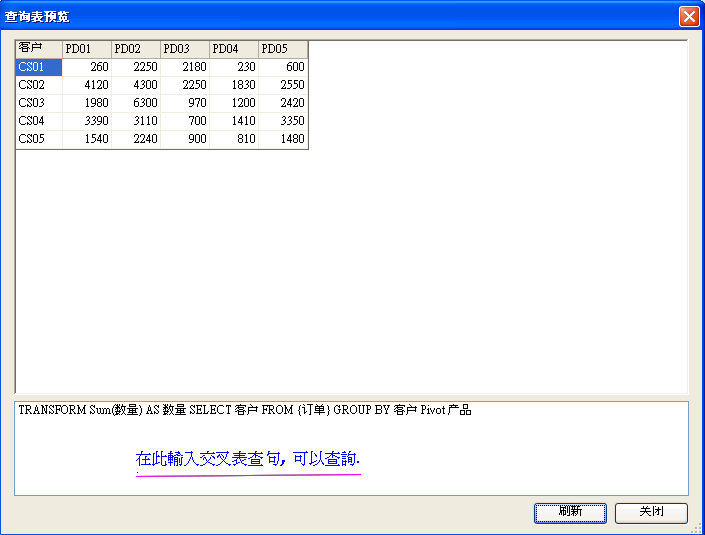705x535 pixels.
Task: Select the CS05 customer row cell
Action: click(39, 139)
